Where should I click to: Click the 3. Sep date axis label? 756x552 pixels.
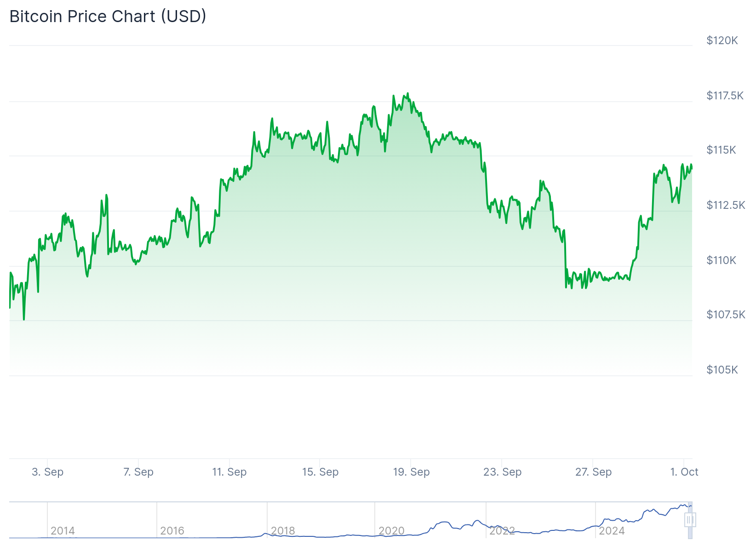47,472
